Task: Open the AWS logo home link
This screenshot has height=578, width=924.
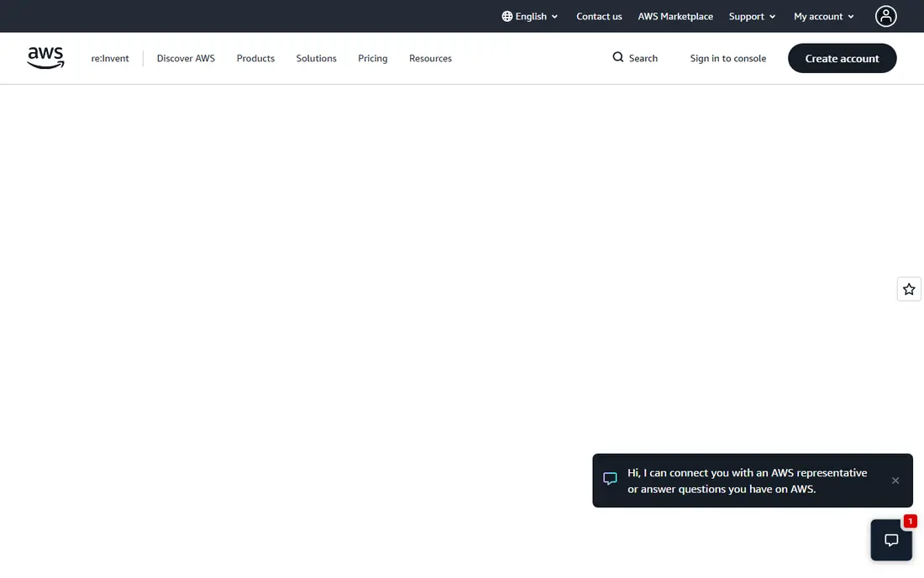Action: click(45, 58)
